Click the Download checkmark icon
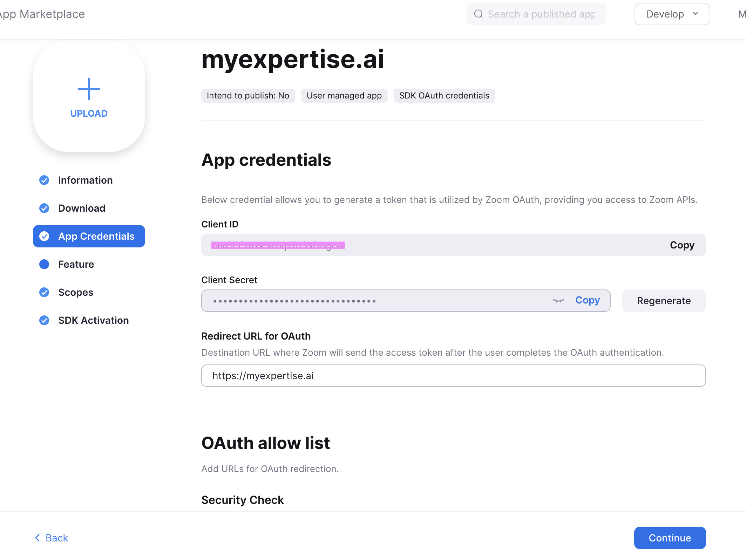746x560 pixels. (x=44, y=208)
